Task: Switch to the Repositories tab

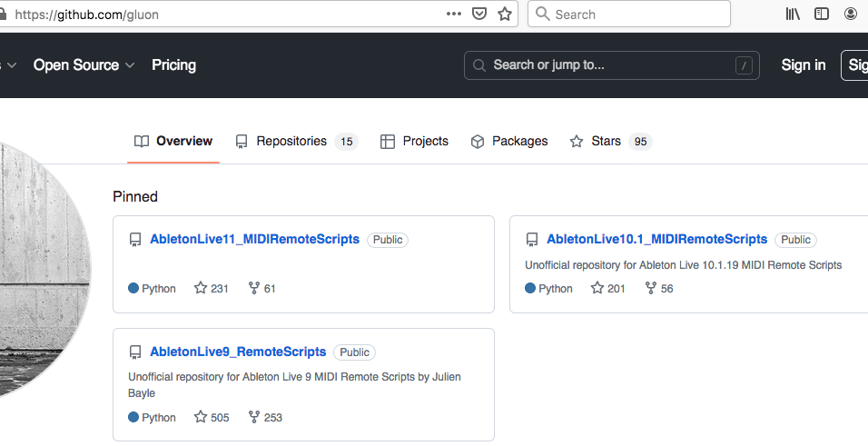Action: pyautogui.click(x=297, y=142)
